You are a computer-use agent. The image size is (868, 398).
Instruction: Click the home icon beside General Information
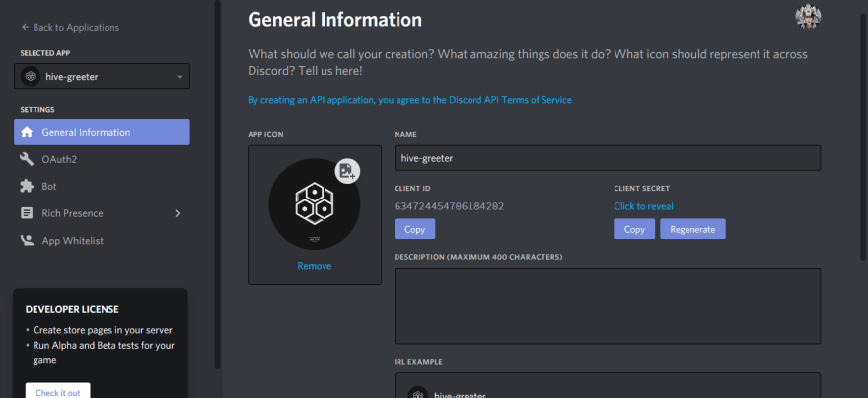tap(27, 132)
